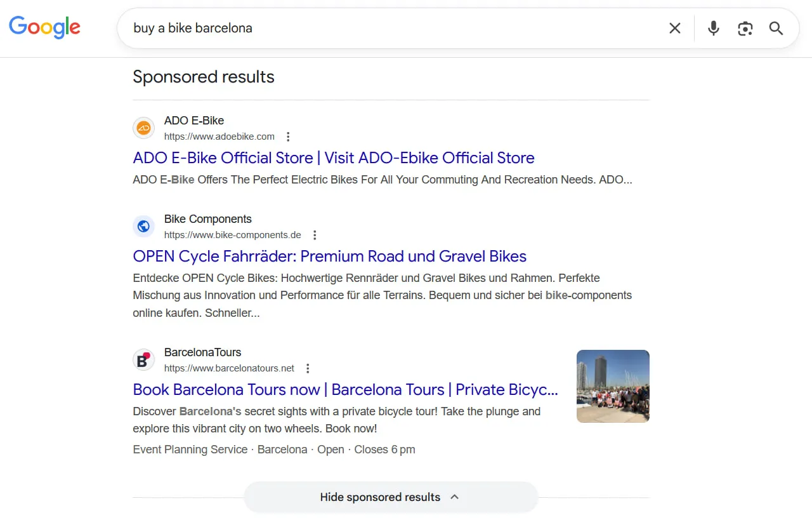The width and height of the screenshot is (812, 527).
Task: Click the search magnifier icon
Action: coord(776,28)
